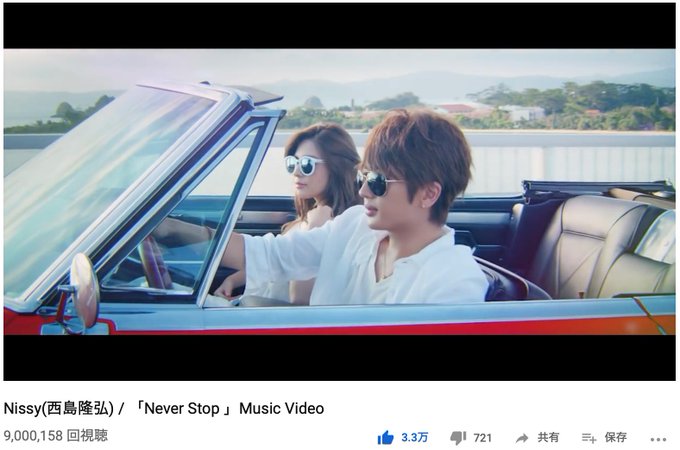Click the video player frame

[340, 192]
